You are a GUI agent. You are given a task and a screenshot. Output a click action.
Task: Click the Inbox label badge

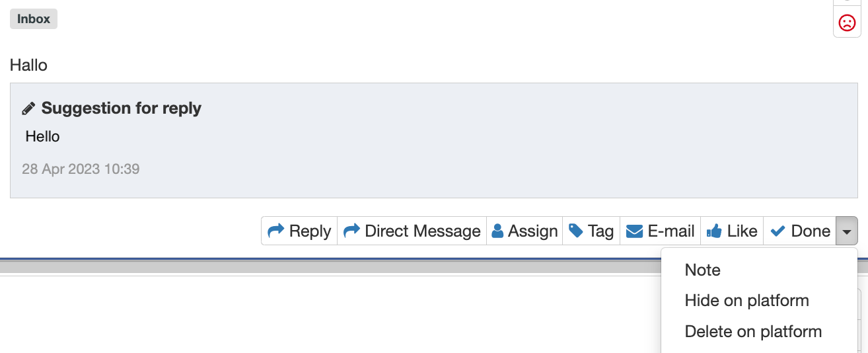(34, 19)
